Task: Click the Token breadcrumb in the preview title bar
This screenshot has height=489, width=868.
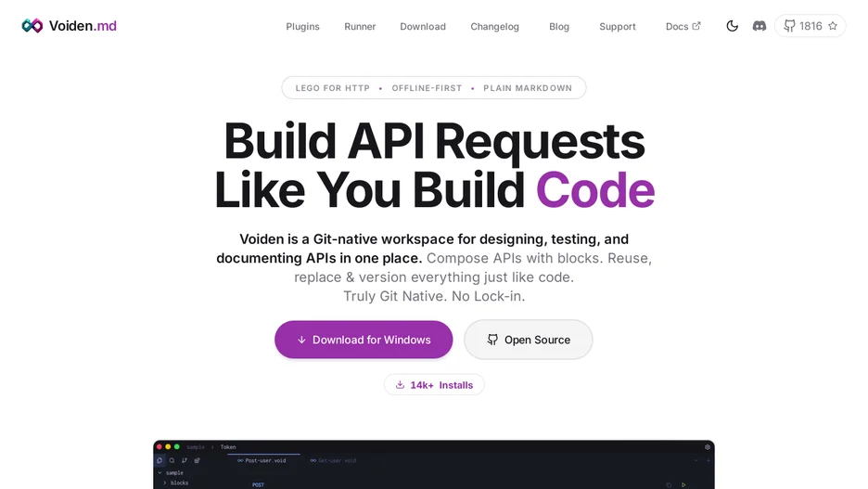Action: 228,447
